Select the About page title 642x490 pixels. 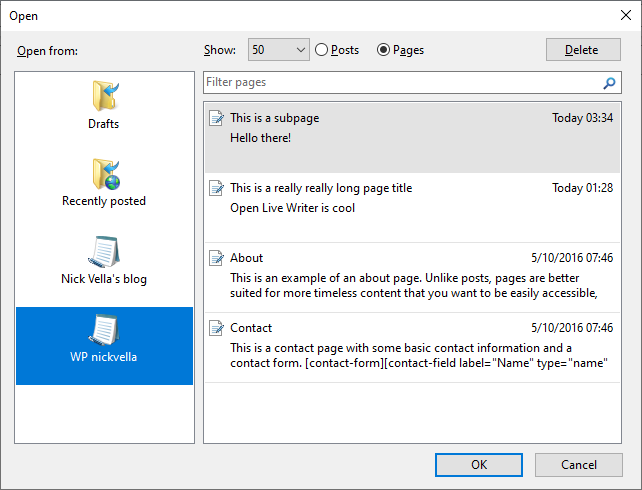pos(246,258)
